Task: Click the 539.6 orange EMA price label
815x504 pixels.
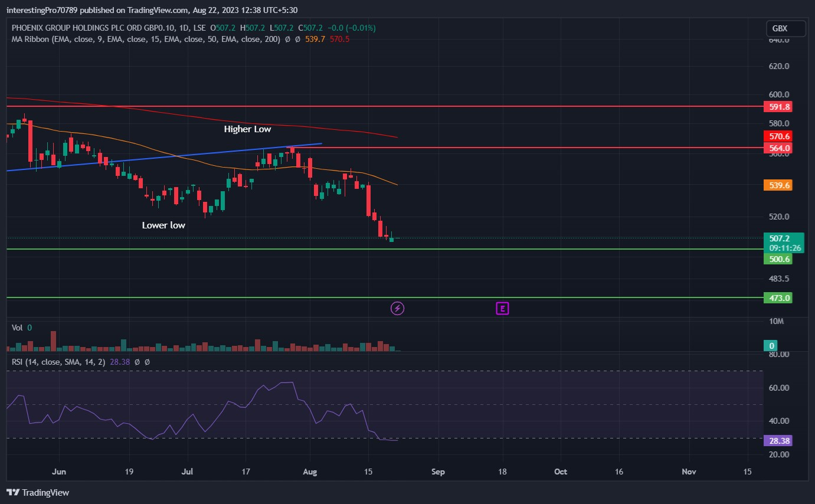Action: [x=778, y=185]
